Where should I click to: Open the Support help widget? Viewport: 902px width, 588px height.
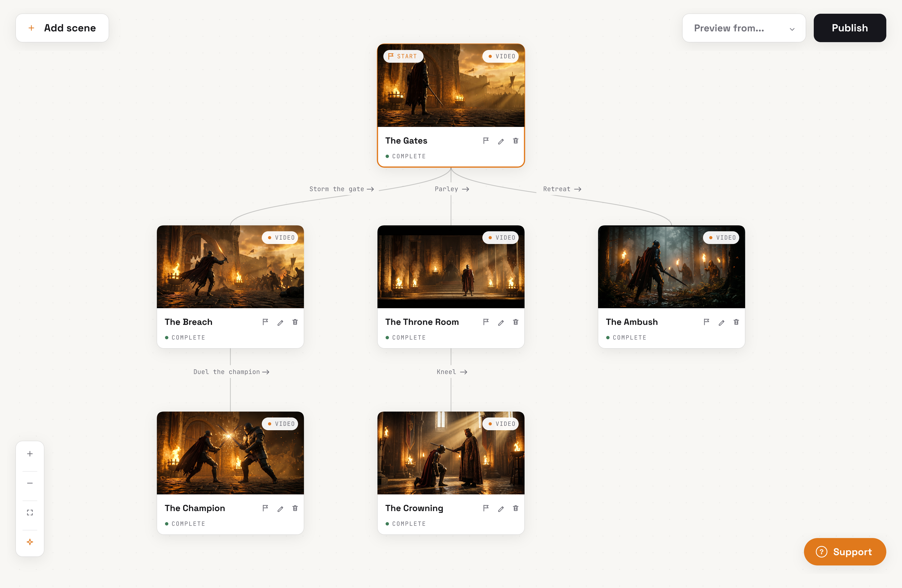(x=845, y=552)
